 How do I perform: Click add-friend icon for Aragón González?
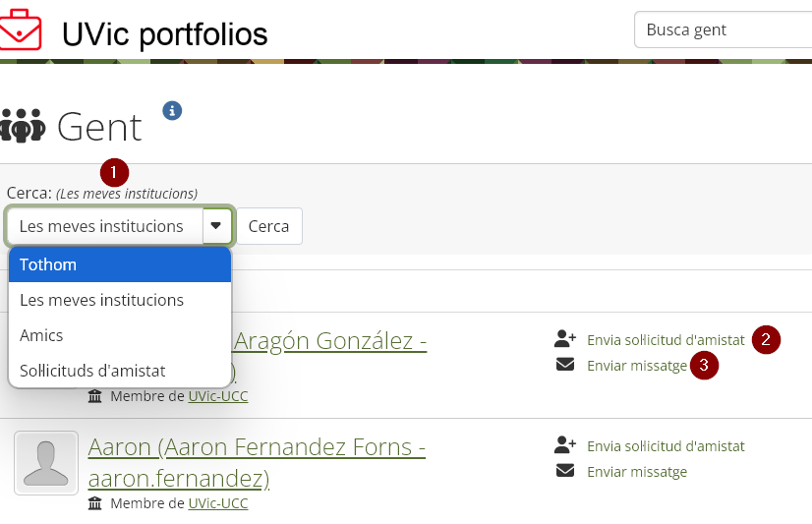click(565, 338)
